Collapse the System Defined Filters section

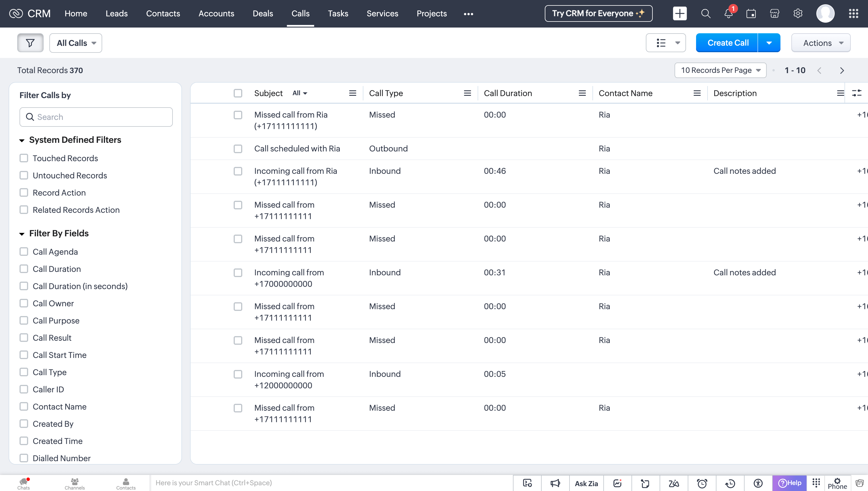[22, 140]
